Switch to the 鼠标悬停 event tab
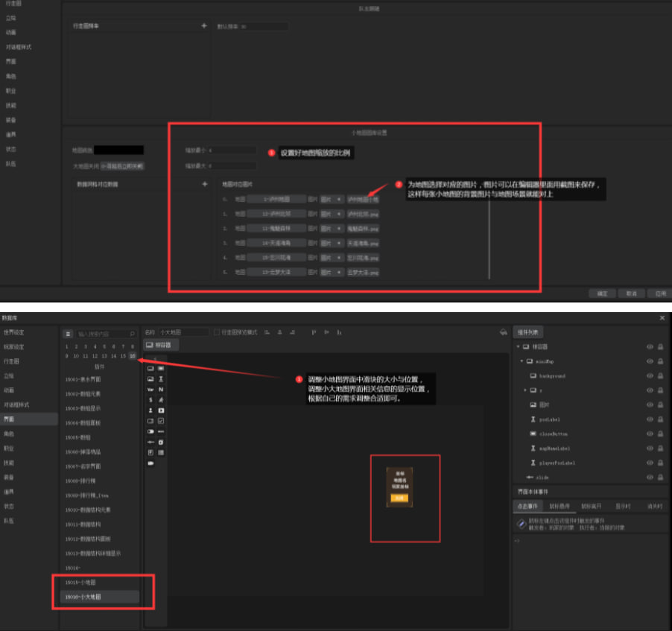The image size is (672, 631). [x=560, y=507]
